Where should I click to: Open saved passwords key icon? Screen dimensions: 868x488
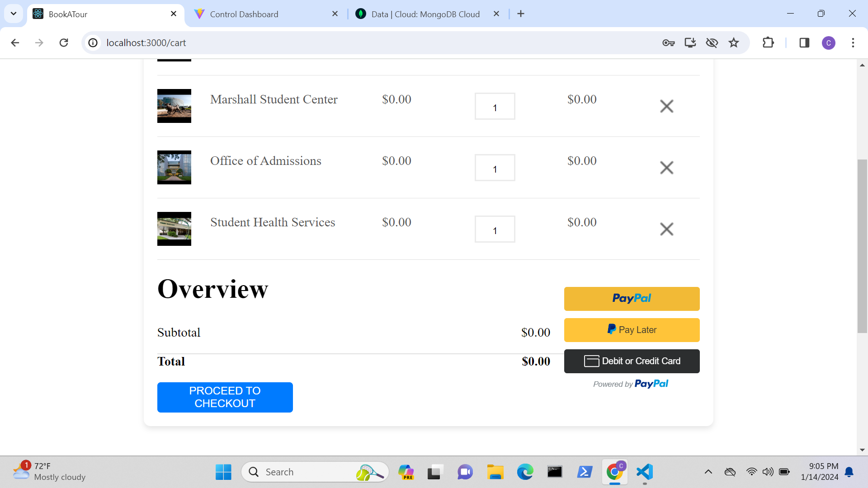pyautogui.click(x=668, y=42)
